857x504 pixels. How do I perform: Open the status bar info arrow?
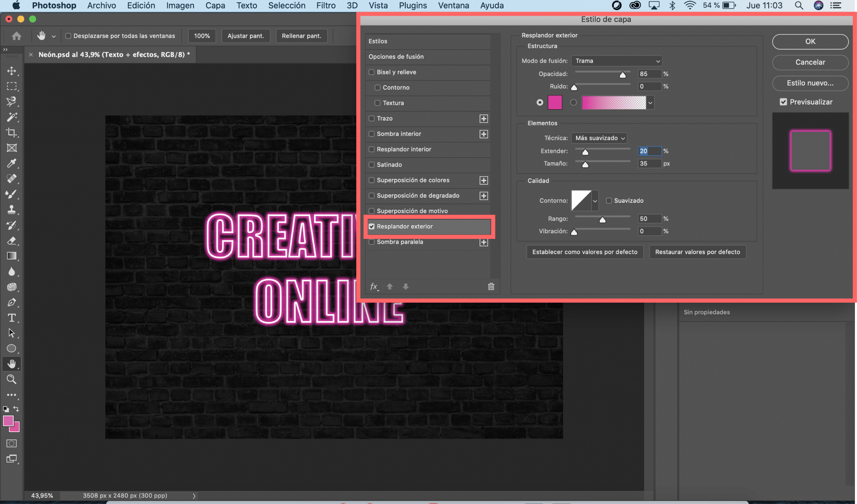[x=194, y=496]
